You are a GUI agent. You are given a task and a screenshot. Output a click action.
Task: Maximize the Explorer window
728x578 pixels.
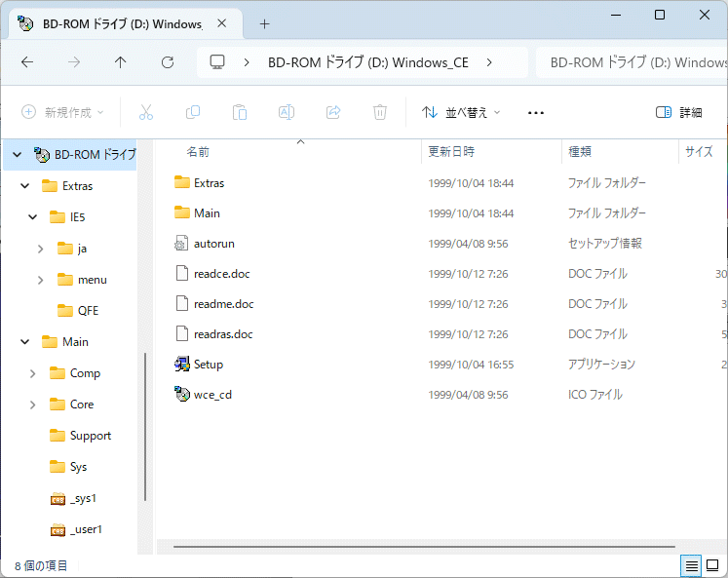click(659, 15)
